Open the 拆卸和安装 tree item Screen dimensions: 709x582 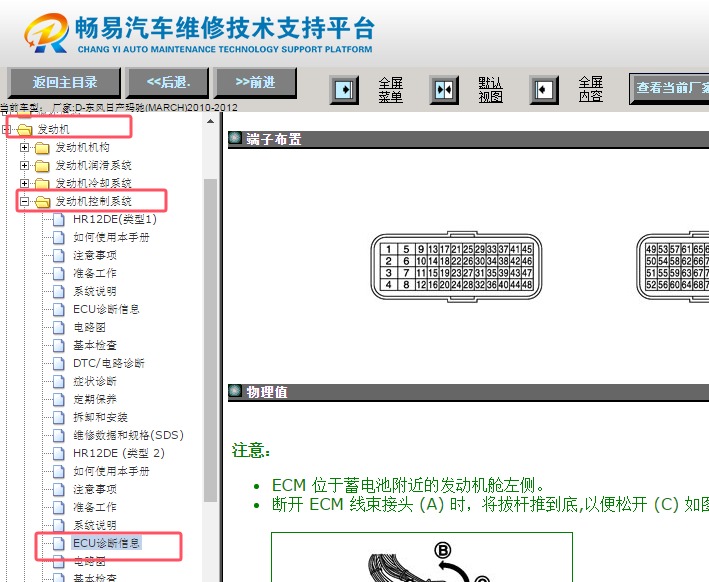coord(100,417)
